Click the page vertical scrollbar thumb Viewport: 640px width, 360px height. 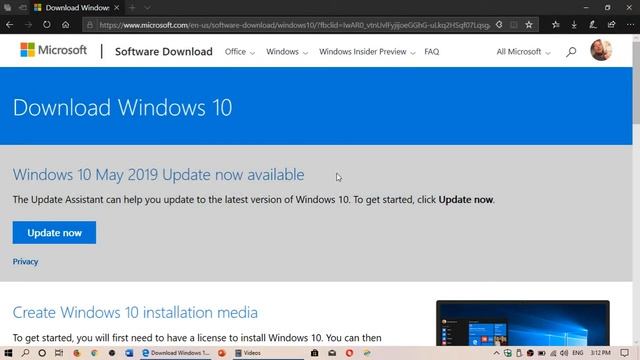point(636,82)
